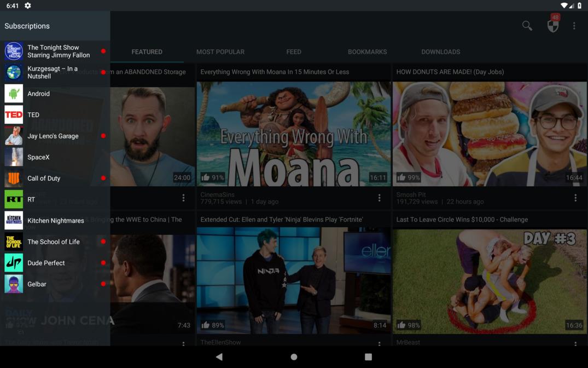Tap the Kitchen Nightmares channel logo
The width and height of the screenshot is (588, 368).
coord(14,221)
